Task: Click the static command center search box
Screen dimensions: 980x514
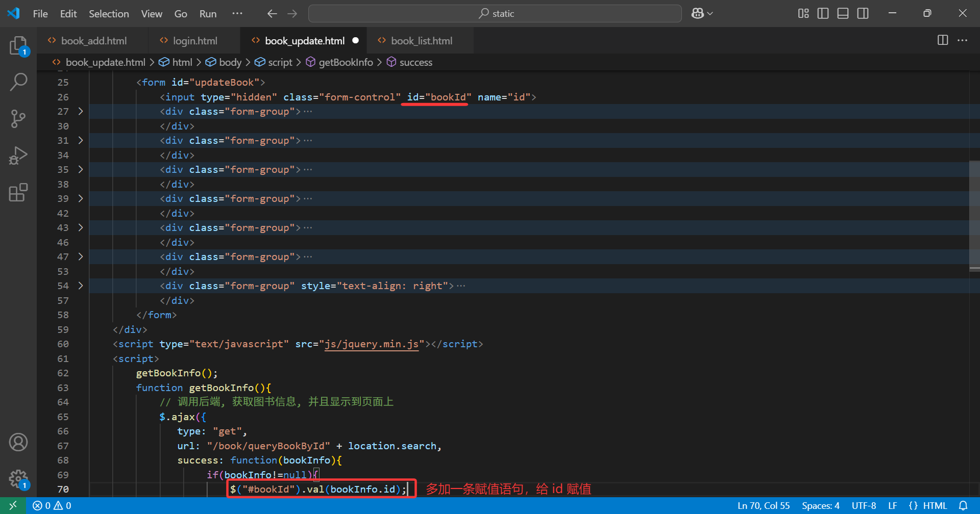Action: click(495, 14)
